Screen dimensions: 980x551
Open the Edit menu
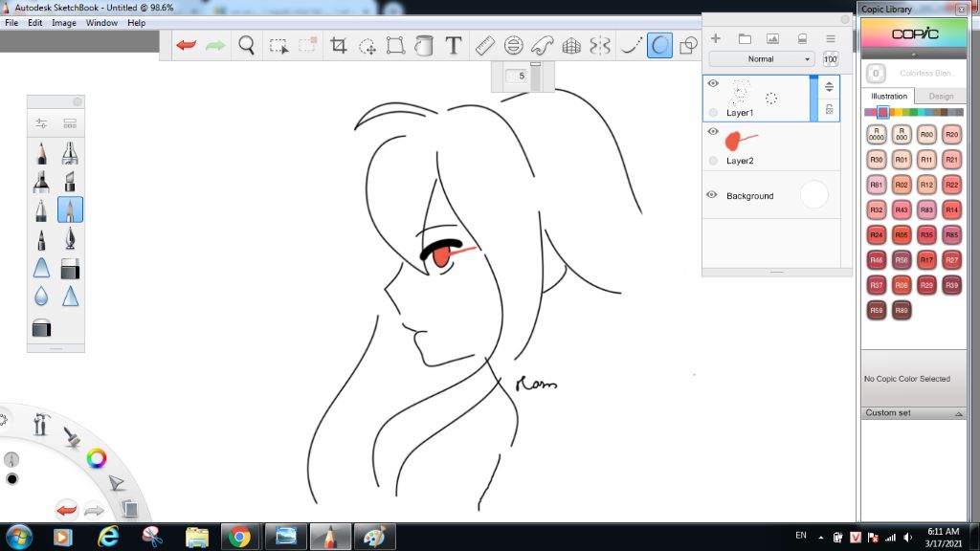click(35, 23)
